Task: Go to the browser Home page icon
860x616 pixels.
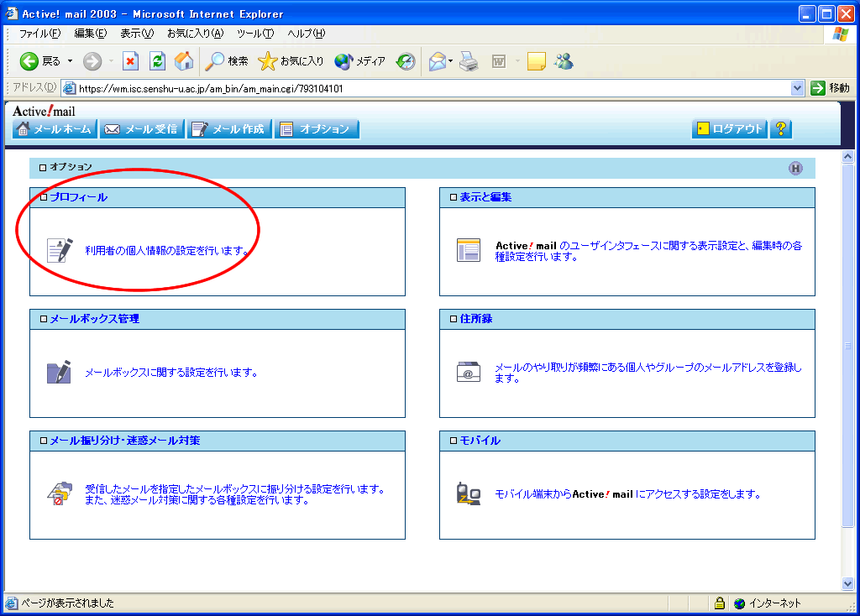Action: pyautogui.click(x=184, y=61)
